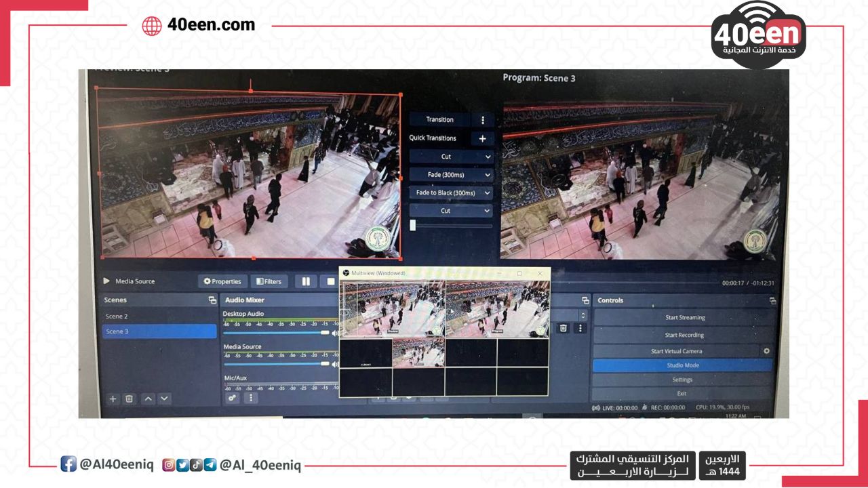Click Quick Transitions label
The height and width of the screenshot is (488, 868).
tap(433, 138)
